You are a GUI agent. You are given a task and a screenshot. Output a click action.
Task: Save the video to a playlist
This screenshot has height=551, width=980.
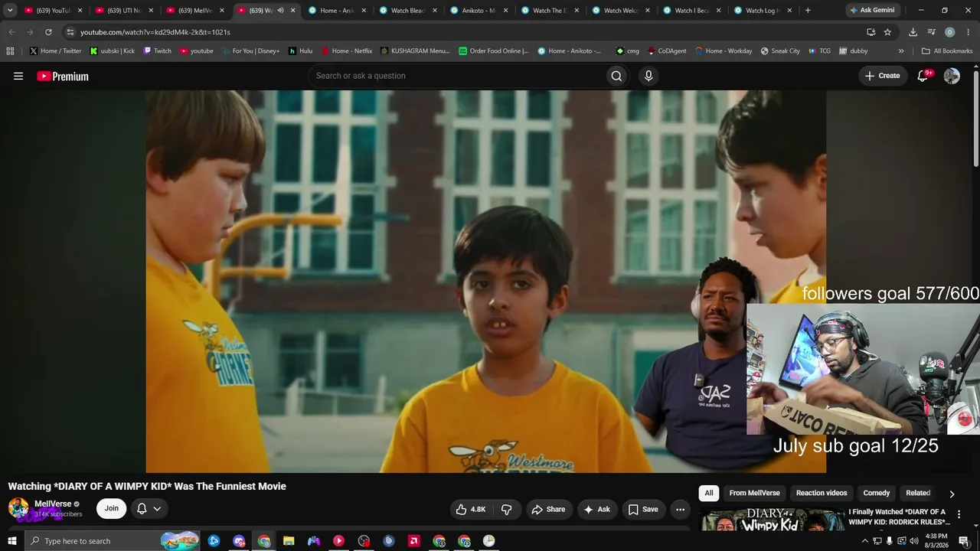coord(643,509)
